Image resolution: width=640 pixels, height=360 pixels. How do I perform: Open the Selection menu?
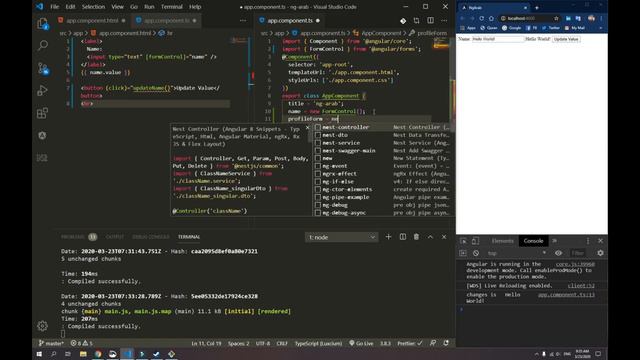[93, 7]
